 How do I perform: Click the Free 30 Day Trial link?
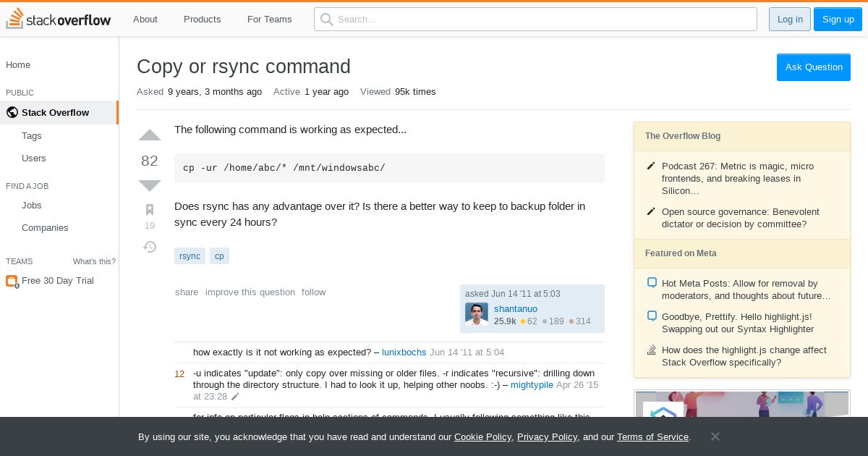click(58, 281)
